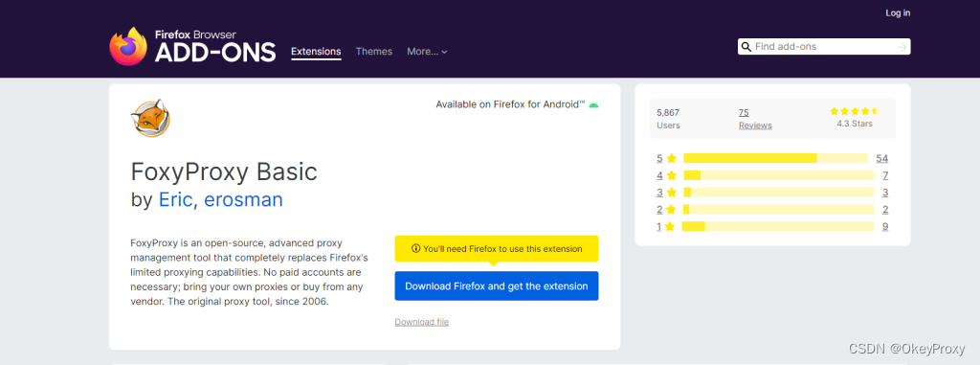Viewport: 980px width, 365px height.
Task: Submit search with the arrow icon
Action: pyautogui.click(x=902, y=47)
